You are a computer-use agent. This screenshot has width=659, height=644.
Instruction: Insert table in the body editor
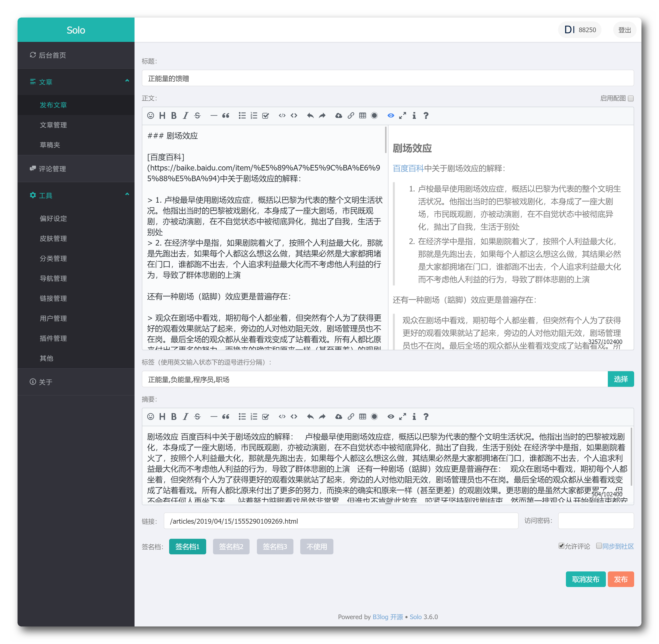tap(362, 116)
